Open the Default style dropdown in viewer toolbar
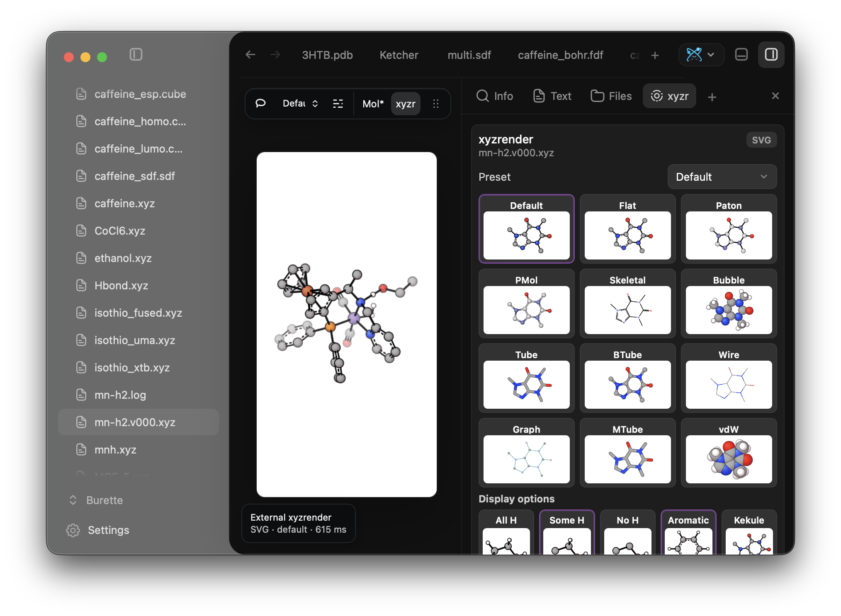This screenshot has height=616, width=841. coord(300,104)
